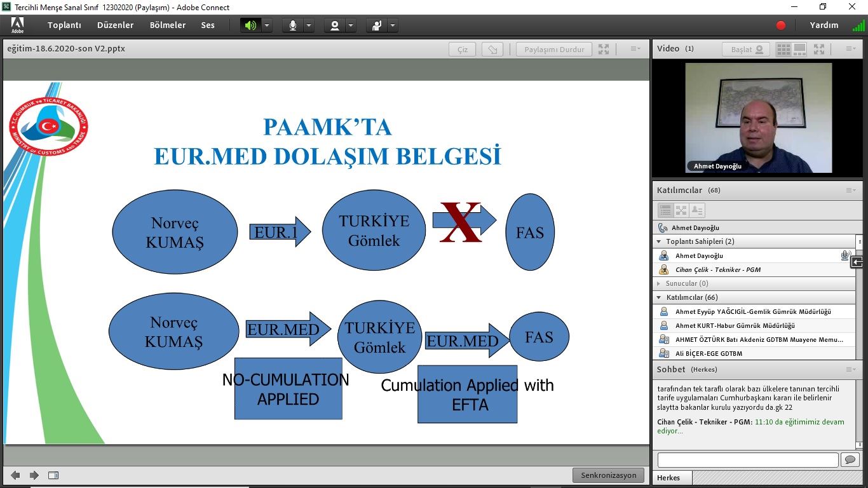The image size is (868, 488).
Task: Click the Paylaşımı Durdur button
Action: pyautogui.click(x=554, y=50)
